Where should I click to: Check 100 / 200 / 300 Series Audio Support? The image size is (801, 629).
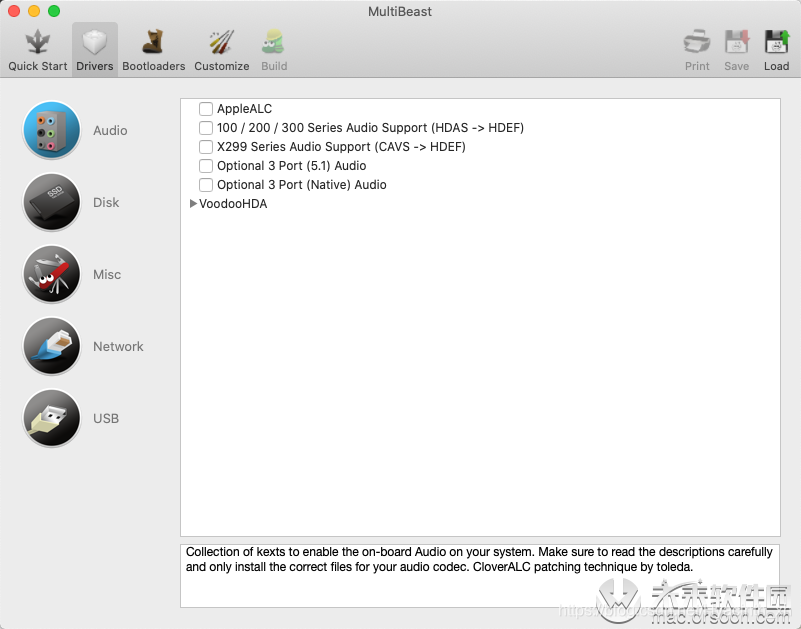tap(206, 128)
